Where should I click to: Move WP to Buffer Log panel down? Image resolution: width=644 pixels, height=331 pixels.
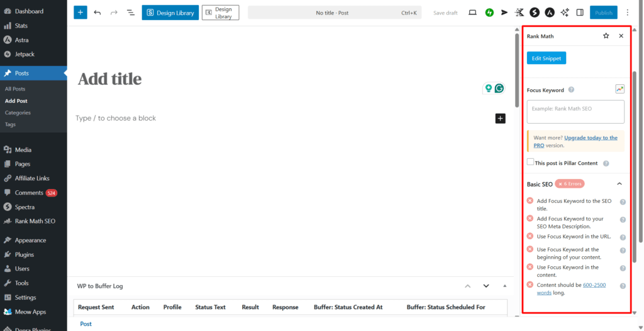(486, 286)
